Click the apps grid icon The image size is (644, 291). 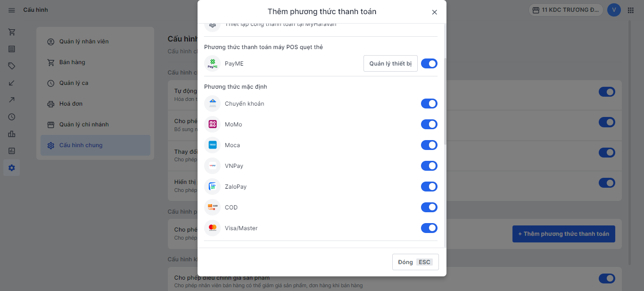click(x=631, y=10)
